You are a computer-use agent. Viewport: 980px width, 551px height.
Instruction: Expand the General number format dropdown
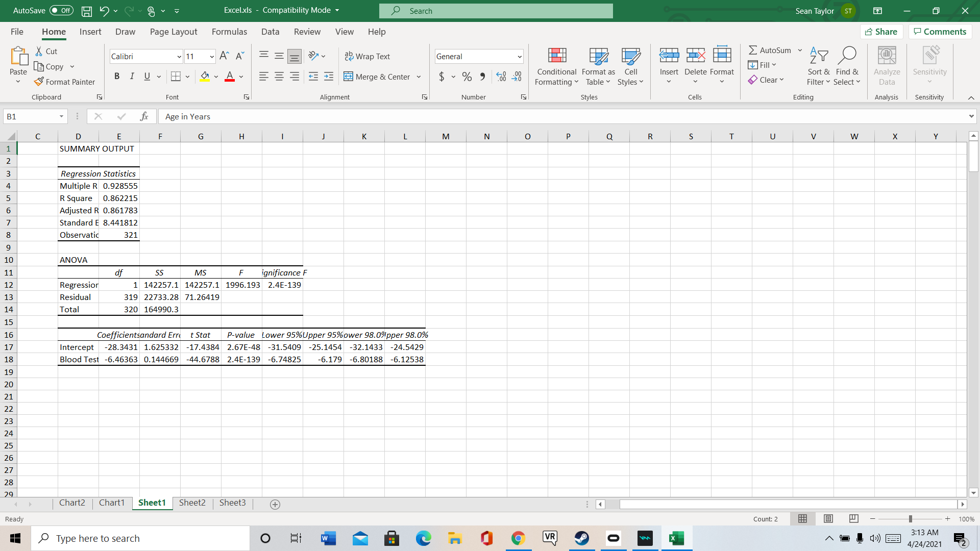click(519, 57)
